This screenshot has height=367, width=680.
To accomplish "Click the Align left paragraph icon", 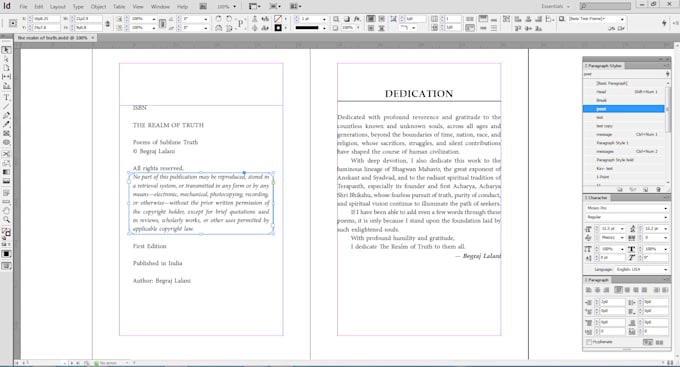I will [589, 290].
